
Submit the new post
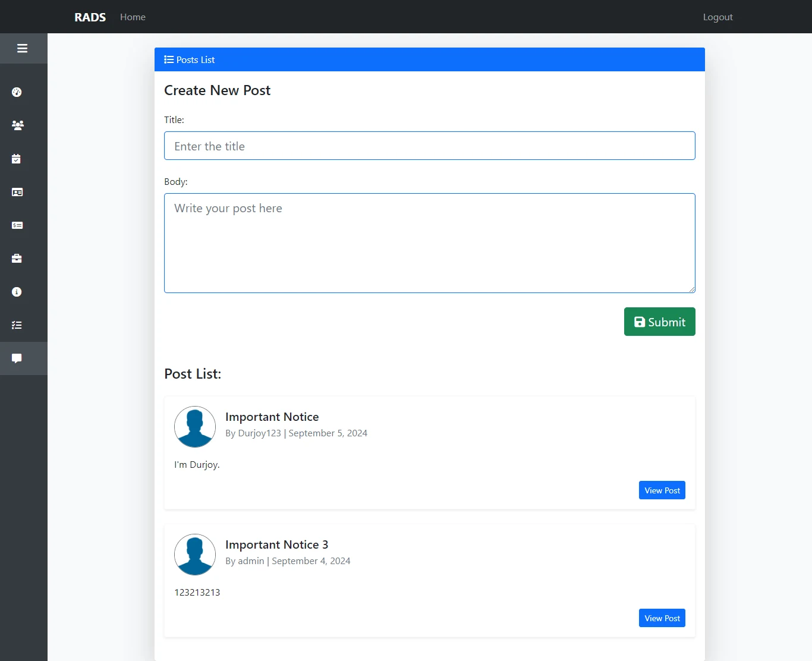[660, 322]
